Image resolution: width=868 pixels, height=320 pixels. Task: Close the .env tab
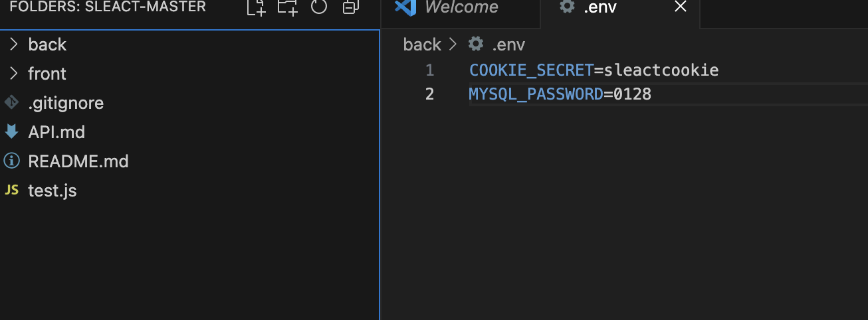(x=680, y=7)
